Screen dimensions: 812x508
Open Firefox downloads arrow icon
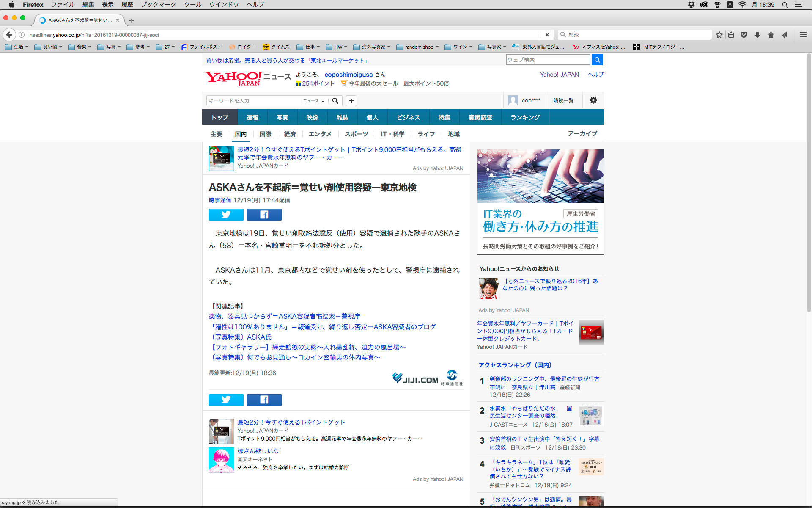757,35
